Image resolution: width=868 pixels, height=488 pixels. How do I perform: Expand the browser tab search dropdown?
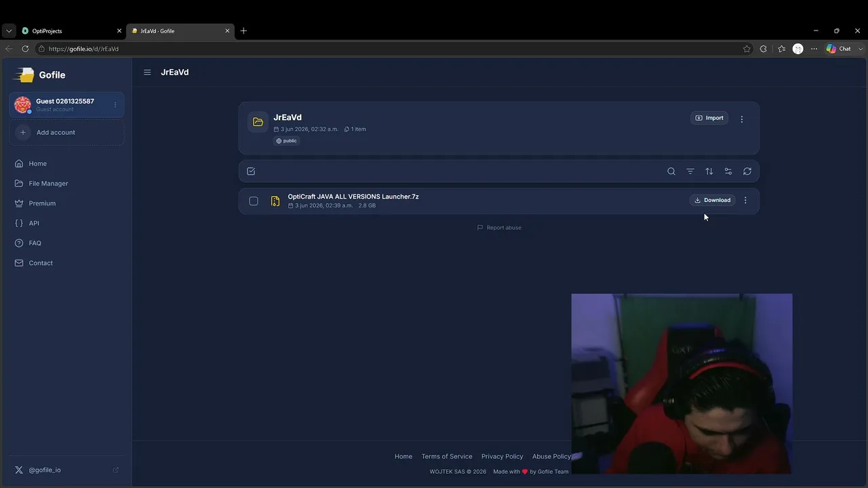point(9,30)
